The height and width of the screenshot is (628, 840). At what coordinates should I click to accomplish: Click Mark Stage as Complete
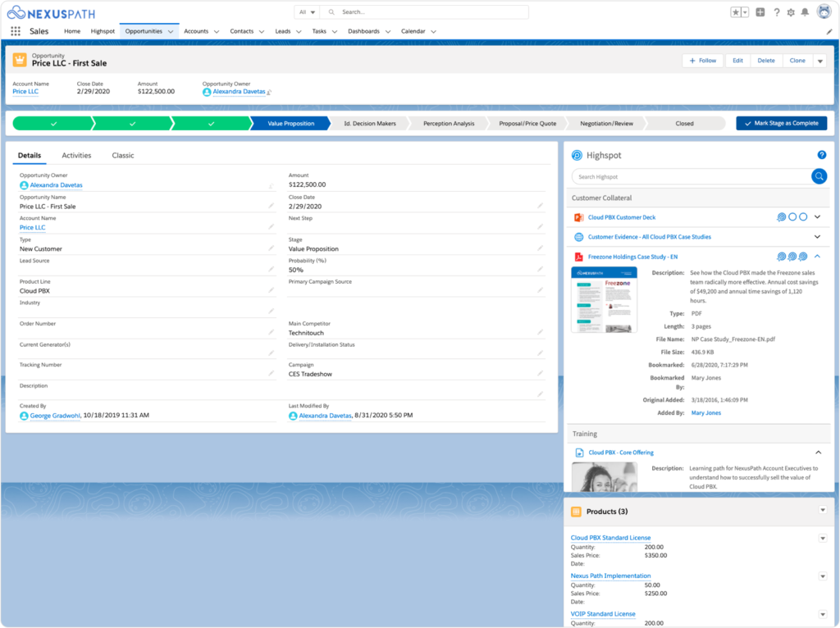click(x=782, y=123)
